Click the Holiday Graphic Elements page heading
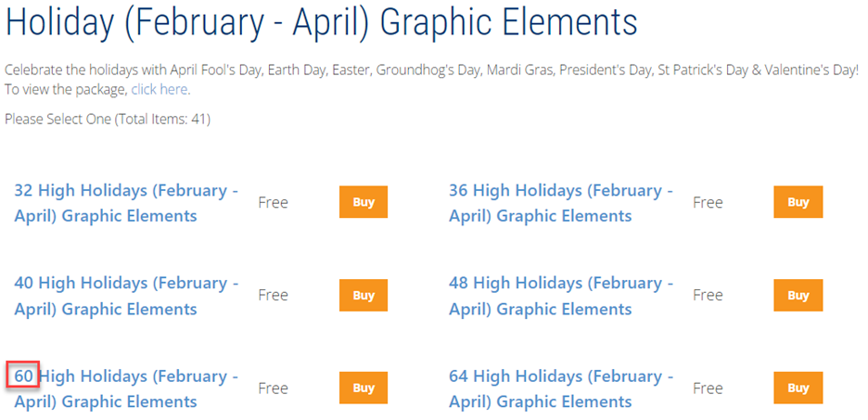This screenshot has height=420, width=868. (x=321, y=24)
